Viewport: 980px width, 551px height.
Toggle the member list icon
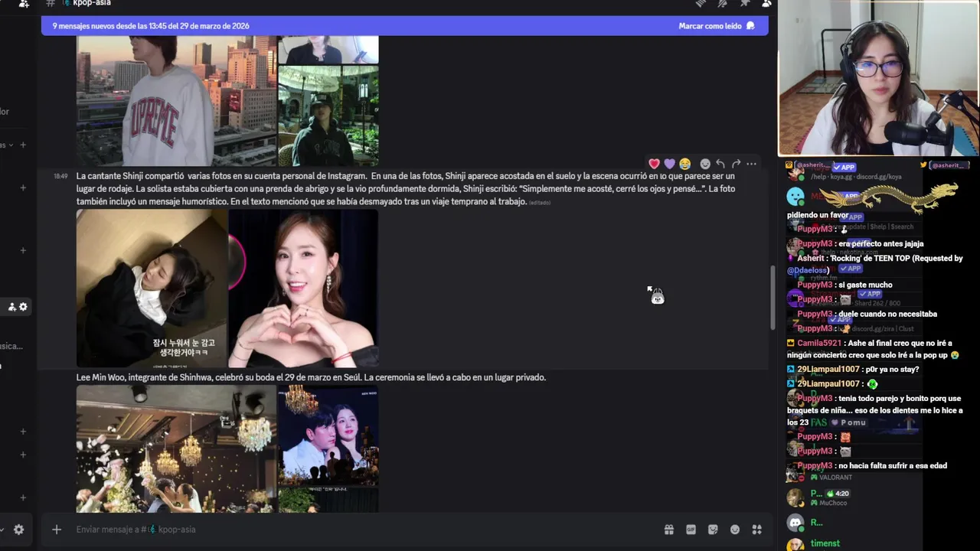pos(766,3)
